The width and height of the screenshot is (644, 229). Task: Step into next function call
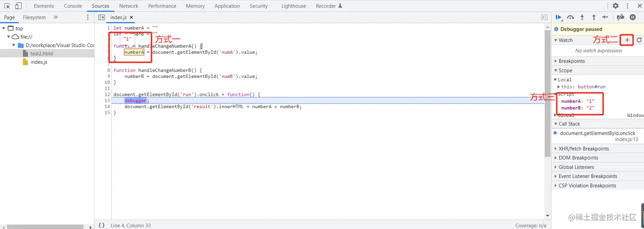582,17
